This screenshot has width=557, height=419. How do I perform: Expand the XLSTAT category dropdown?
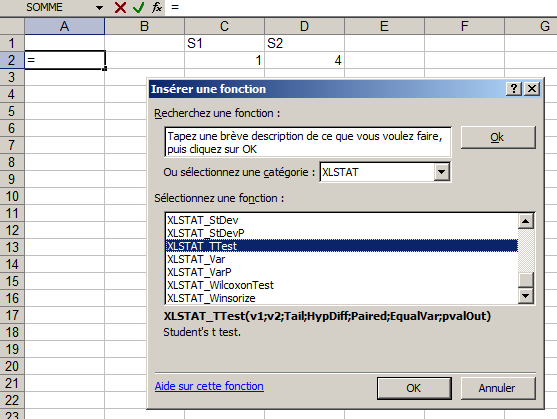pos(442,172)
